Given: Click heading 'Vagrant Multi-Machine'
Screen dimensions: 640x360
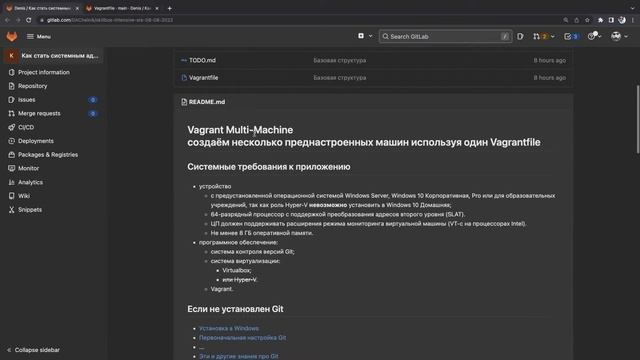Looking at the screenshot, I should pos(240,130).
